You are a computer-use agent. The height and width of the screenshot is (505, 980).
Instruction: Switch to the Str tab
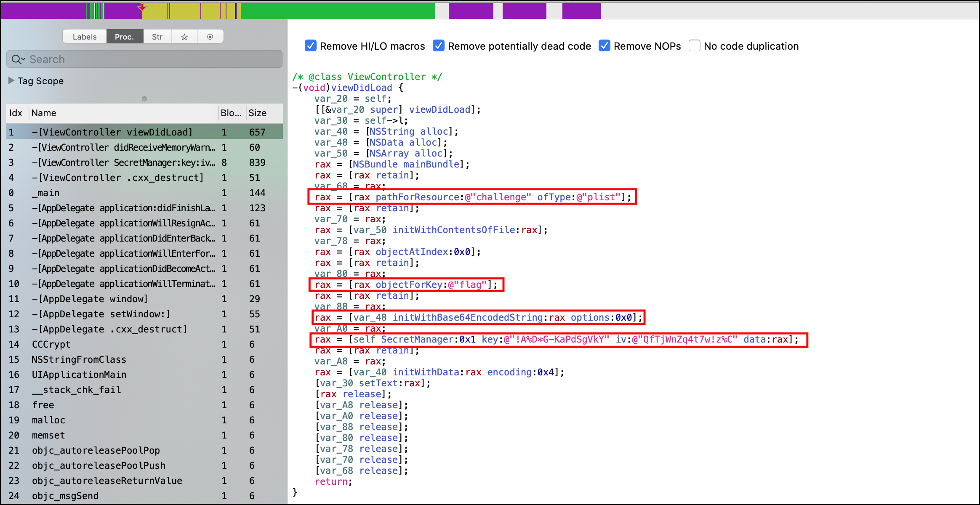[157, 37]
